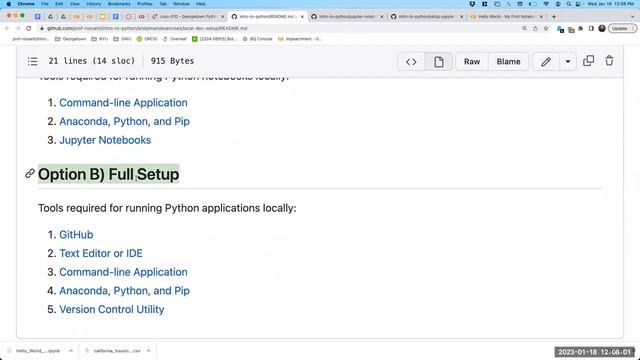640x360 pixels.
Task: Show the source code view (<> icon)
Action: (411, 62)
